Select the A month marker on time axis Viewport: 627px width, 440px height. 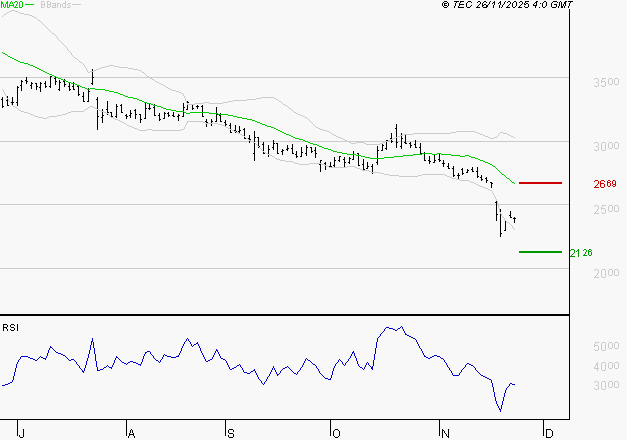pyautogui.click(x=131, y=433)
